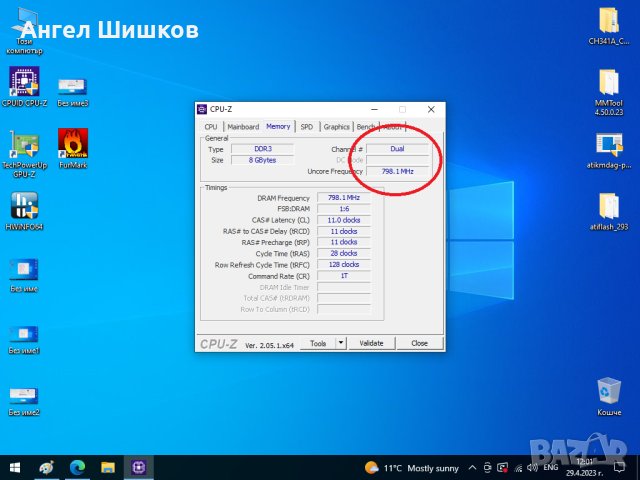Click the DRAM Frequency value field
The width and height of the screenshot is (640, 480).
pyautogui.click(x=344, y=198)
